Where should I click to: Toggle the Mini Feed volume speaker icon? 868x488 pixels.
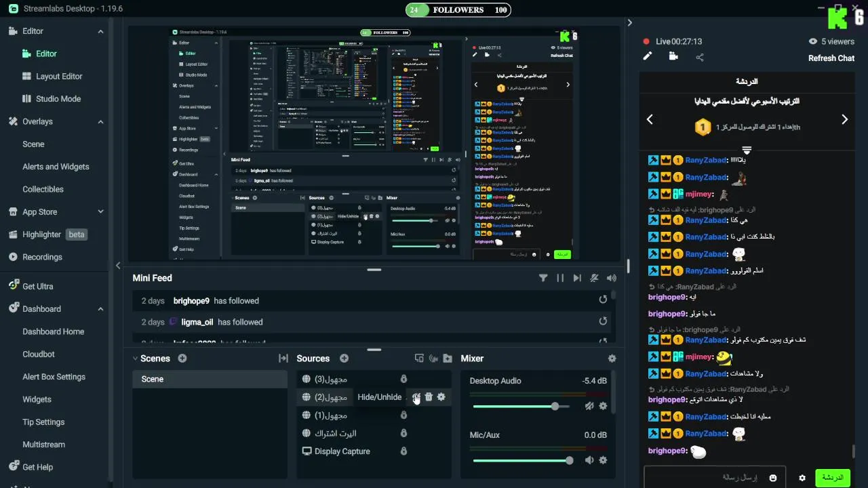click(612, 278)
